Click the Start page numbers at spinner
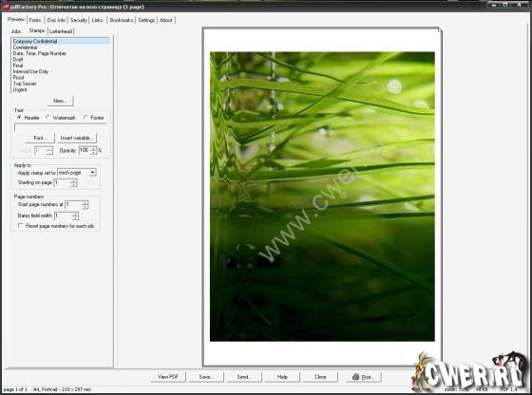 tap(85, 205)
